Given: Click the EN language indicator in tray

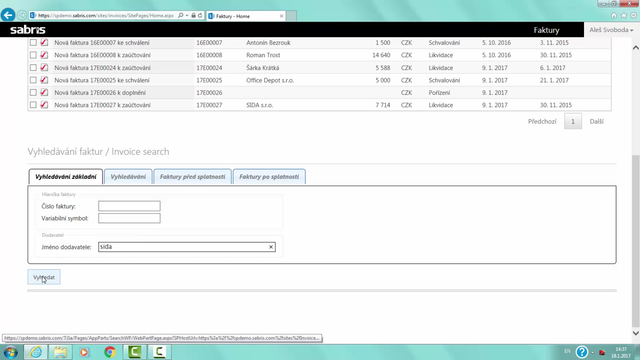Looking at the screenshot, I should (x=567, y=351).
